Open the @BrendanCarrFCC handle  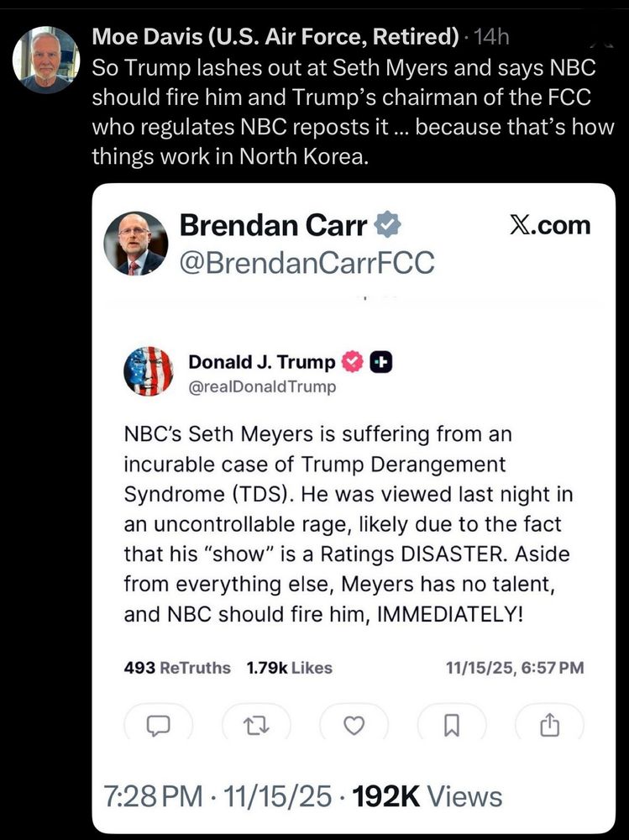click(307, 263)
